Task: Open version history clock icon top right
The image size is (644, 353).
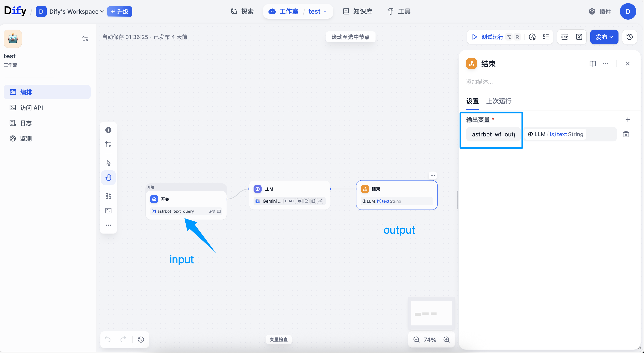Action: (x=629, y=37)
